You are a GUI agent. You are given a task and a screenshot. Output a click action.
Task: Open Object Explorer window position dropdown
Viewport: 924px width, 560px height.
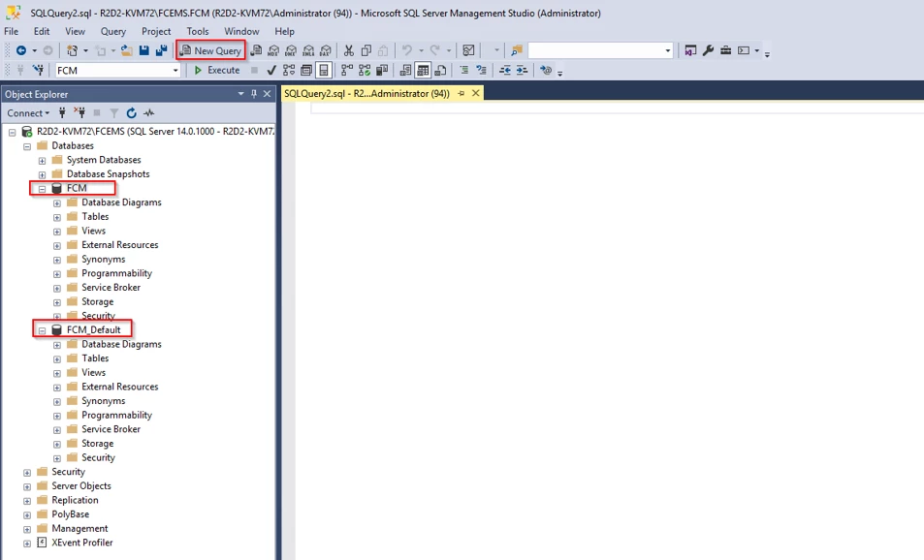point(240,94)
